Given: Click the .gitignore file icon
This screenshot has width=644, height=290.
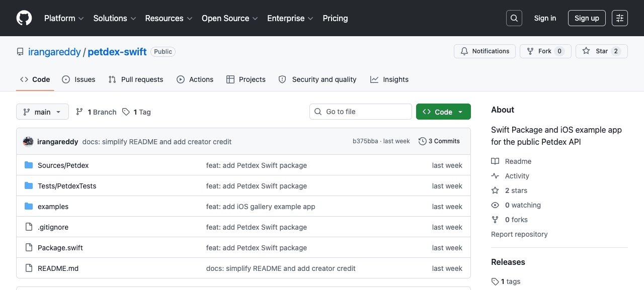Looking at the screenshot, I should (x=29, y=227).
